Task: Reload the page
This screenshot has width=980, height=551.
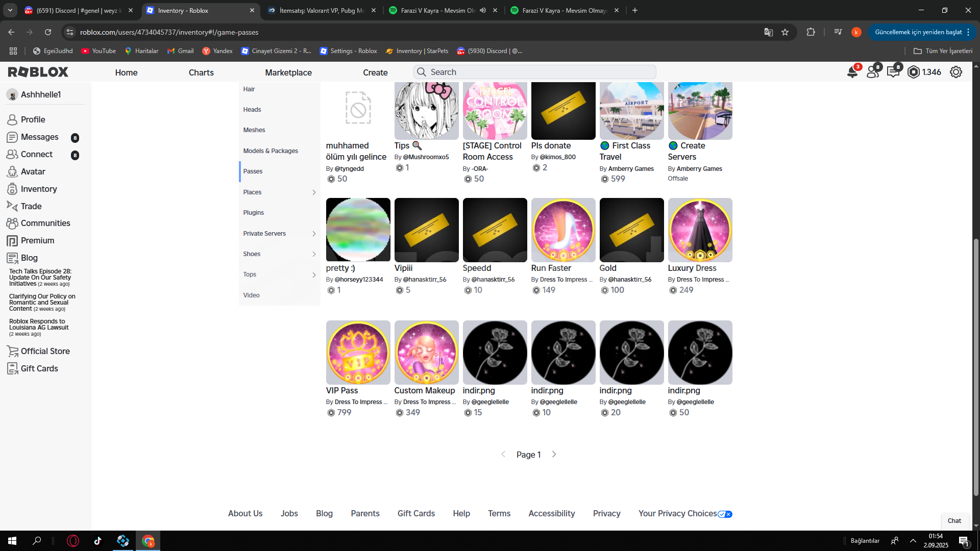Action: [48, 32]
